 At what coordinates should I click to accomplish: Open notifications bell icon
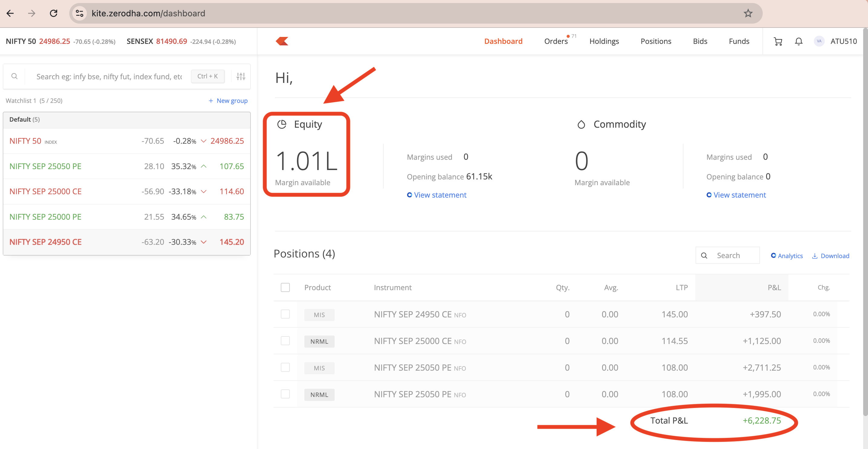[x=799, y=41]
